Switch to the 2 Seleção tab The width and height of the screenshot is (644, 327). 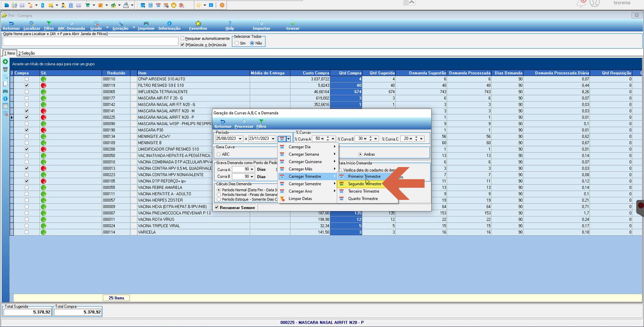pos(27,53)
